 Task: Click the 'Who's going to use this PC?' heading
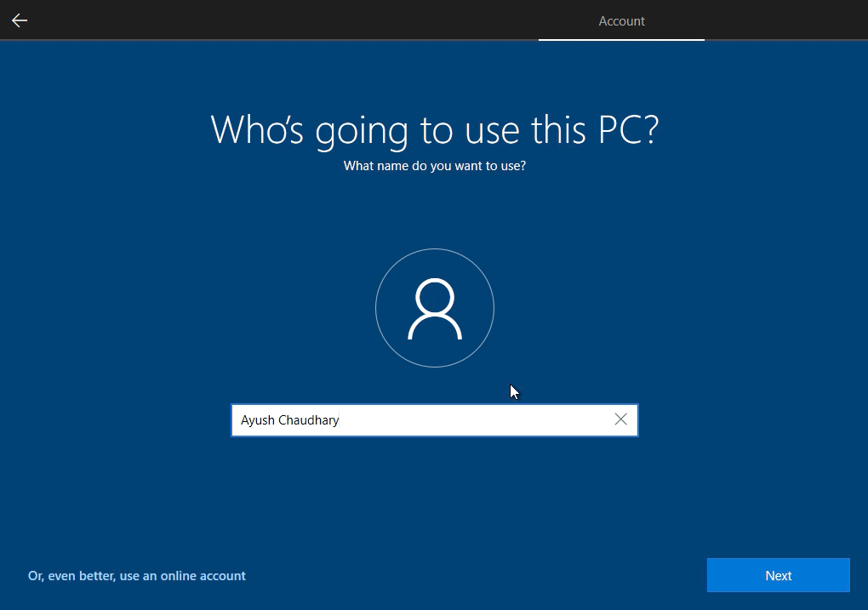pos(435,130)
